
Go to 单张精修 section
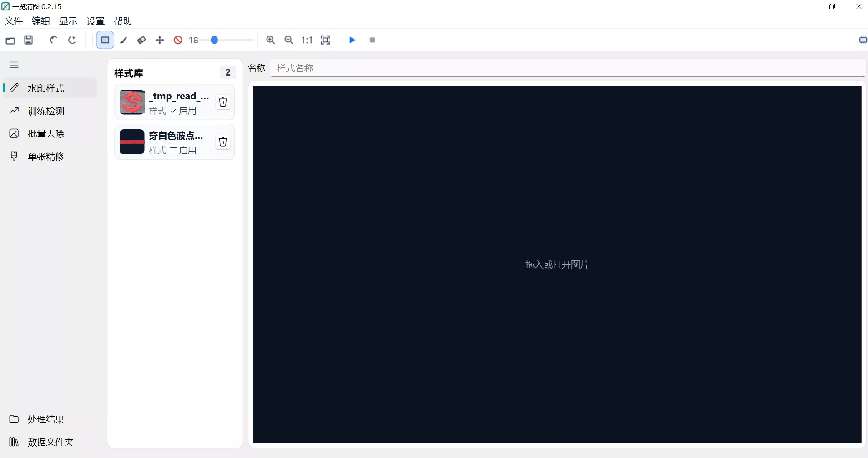[50, 156]
